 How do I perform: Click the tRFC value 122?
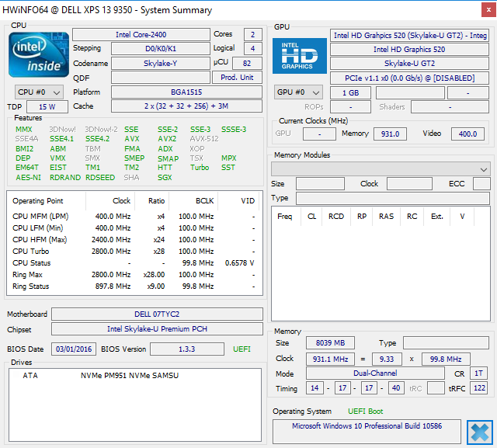pos(479,388)
